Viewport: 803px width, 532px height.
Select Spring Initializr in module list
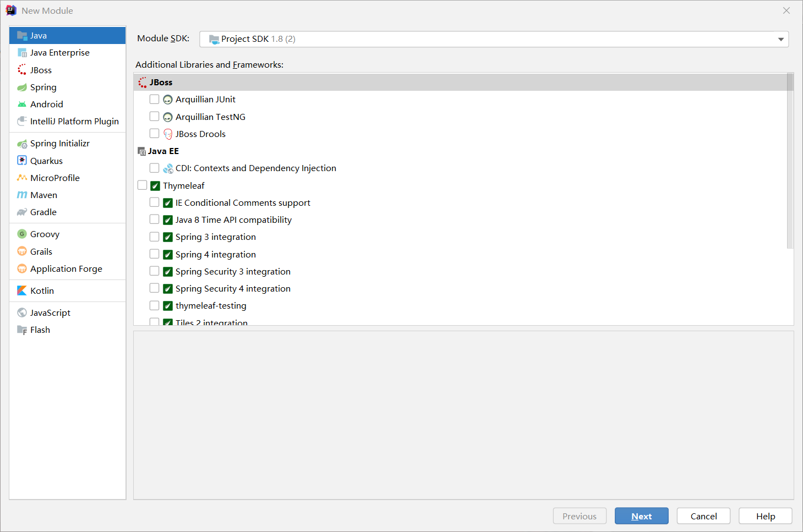59,144
